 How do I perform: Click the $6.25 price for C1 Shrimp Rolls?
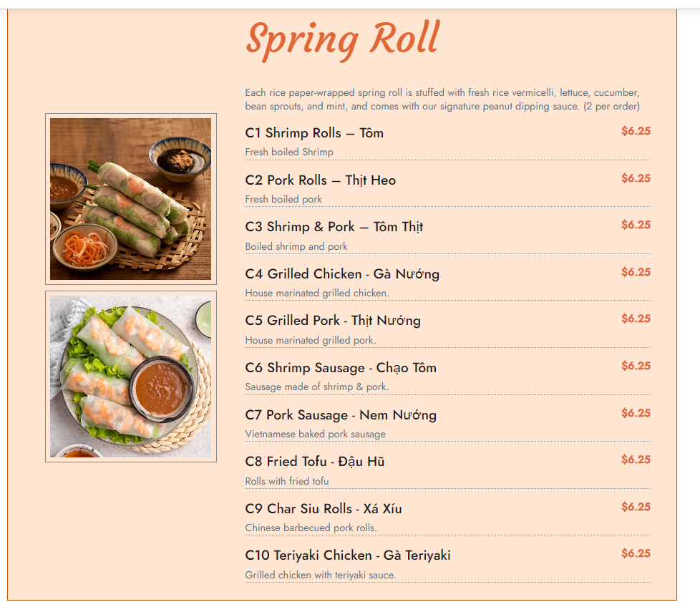636,131
